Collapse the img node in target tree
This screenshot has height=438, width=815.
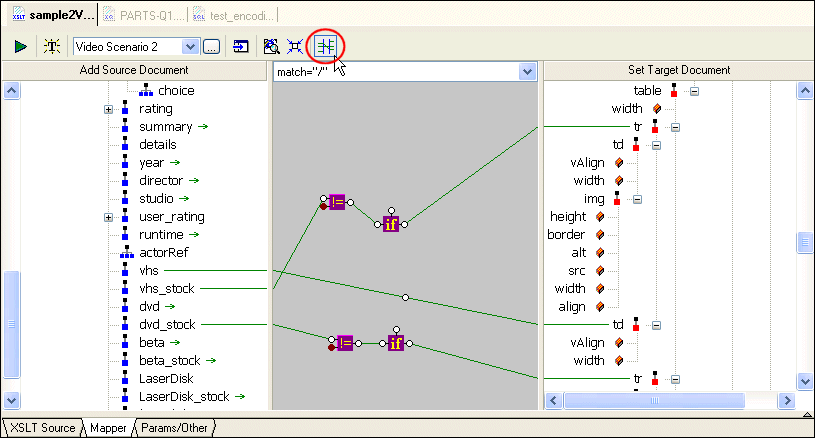637,199
